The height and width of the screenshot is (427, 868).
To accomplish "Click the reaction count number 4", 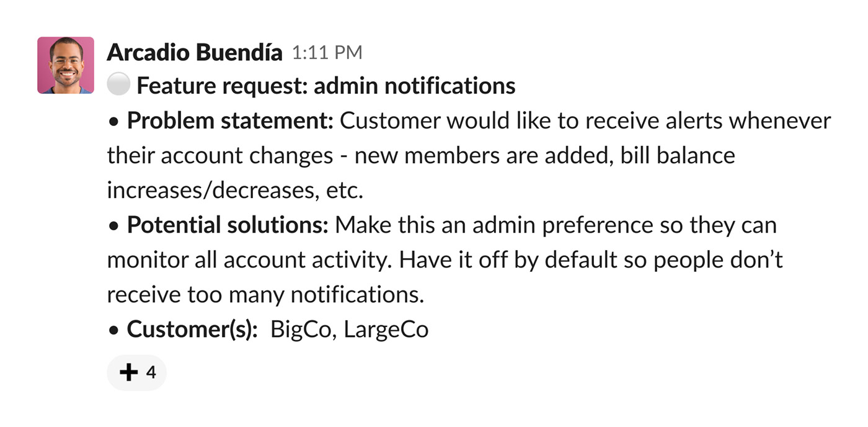I will (x=151, y=372).
